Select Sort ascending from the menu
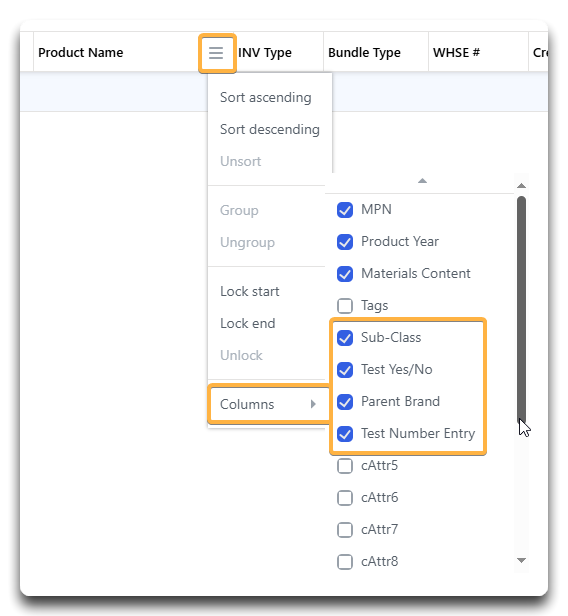568x616 pixels. pyautogui.click(x=266, y=97)
